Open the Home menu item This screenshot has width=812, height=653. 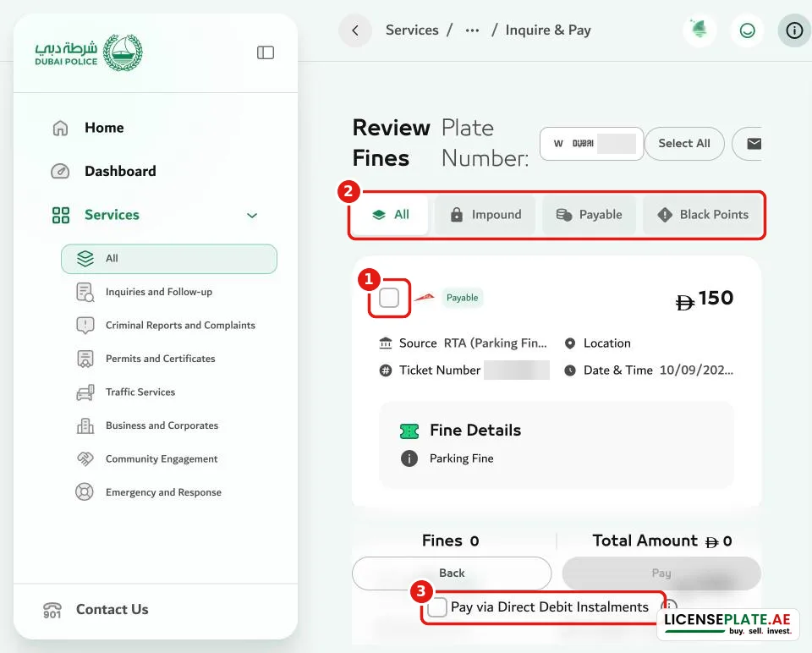pyautogui.click(x=104, y=128)
